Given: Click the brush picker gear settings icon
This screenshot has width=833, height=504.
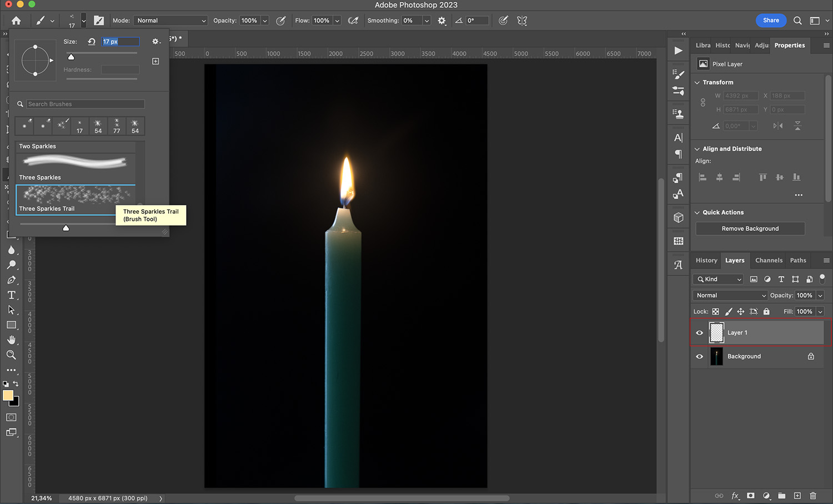Looking at the screenshot, I should tap(156, 42).
